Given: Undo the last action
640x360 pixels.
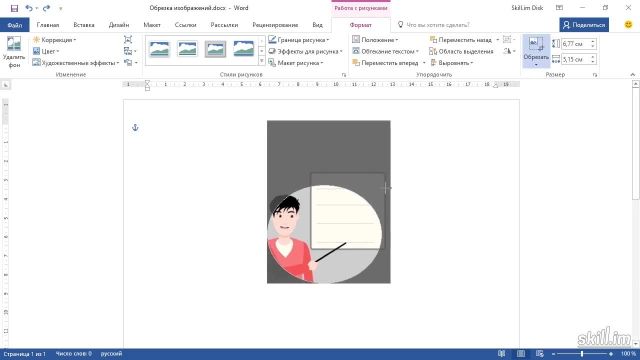Looking at the screenshot, I should [29, 8].
